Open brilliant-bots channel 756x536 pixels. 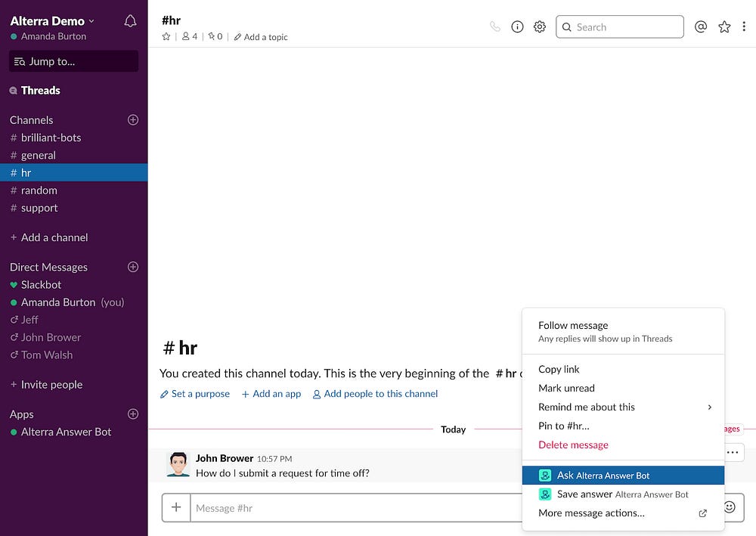74,138
